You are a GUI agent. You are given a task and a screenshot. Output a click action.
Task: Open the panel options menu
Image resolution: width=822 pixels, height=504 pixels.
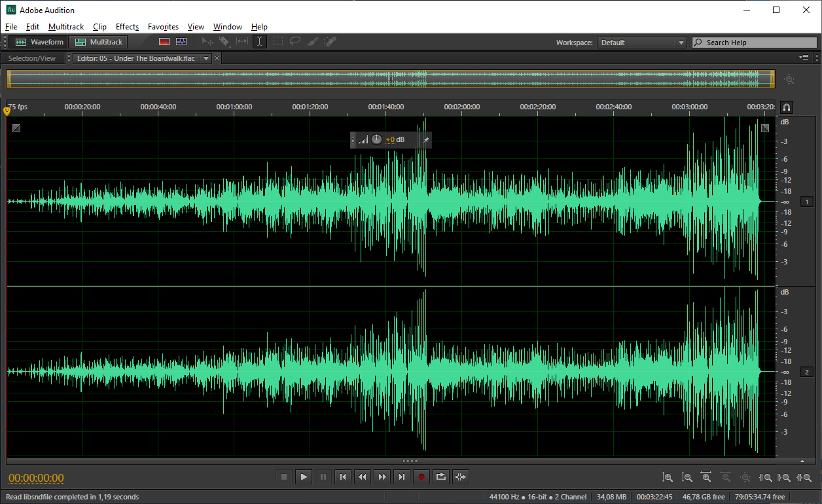click(804, 58)
